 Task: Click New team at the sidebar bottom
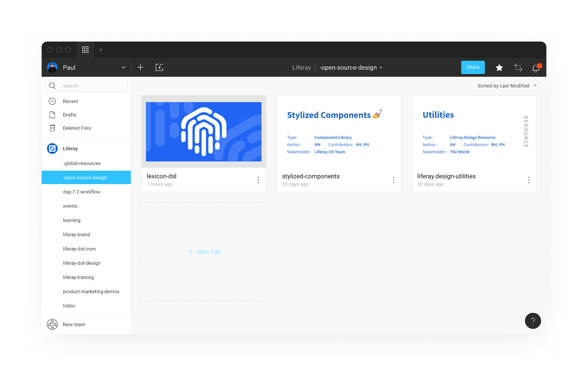pos(74,324)
